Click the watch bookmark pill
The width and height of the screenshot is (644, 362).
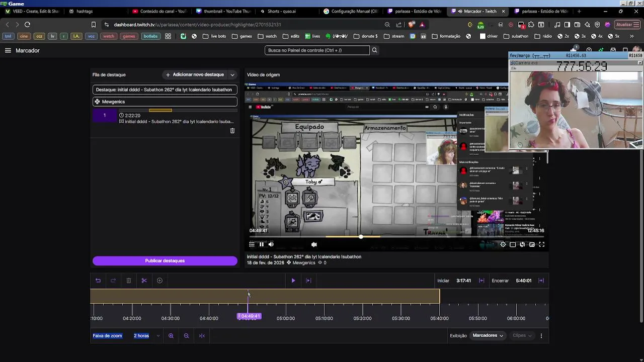click(x=109, y=36)
